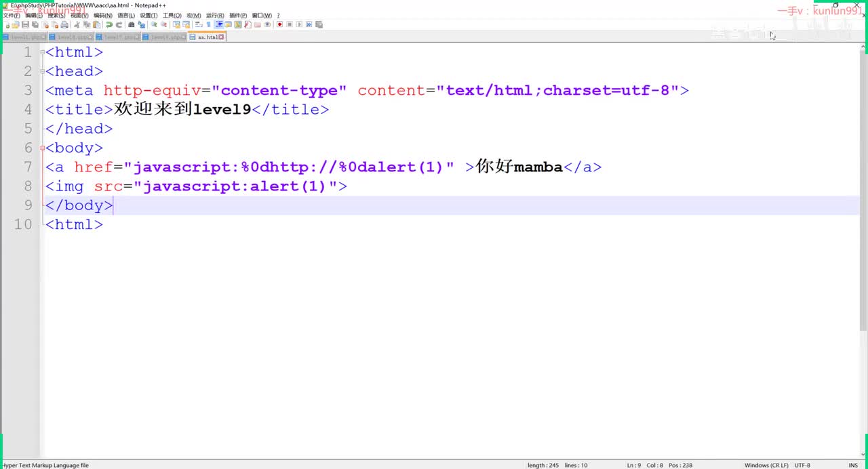The height and width of the screenshot is (469, 868).
Task: Click the Redo arrow icon
Action: pyautogui.click(x=119, y=24)
